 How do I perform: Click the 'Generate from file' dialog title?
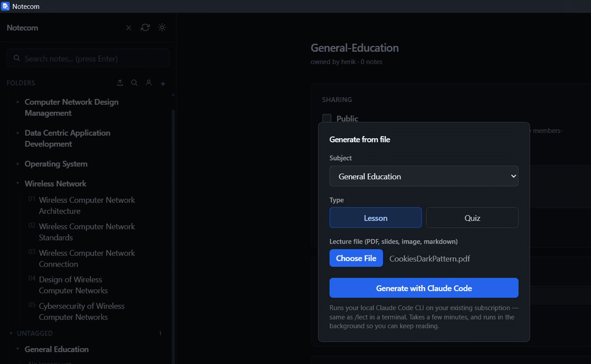point(360,140)
